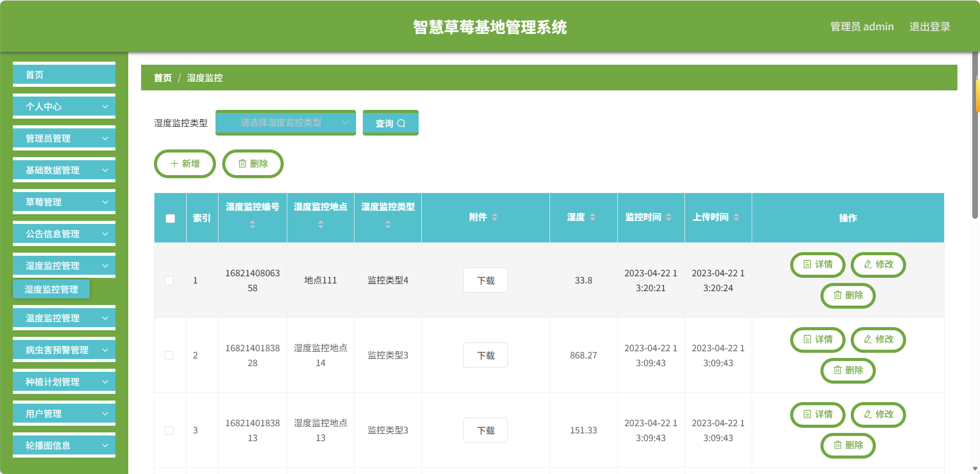Select the 湿度监控管理 submenu item
Image resolution: width=980 pixels, height=474 pixels.
point(51,289)
